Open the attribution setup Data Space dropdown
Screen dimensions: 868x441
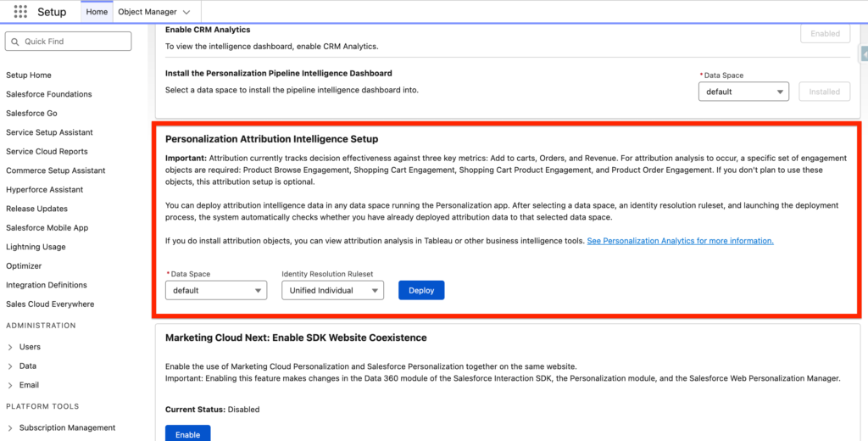click(x=216, y=291)
